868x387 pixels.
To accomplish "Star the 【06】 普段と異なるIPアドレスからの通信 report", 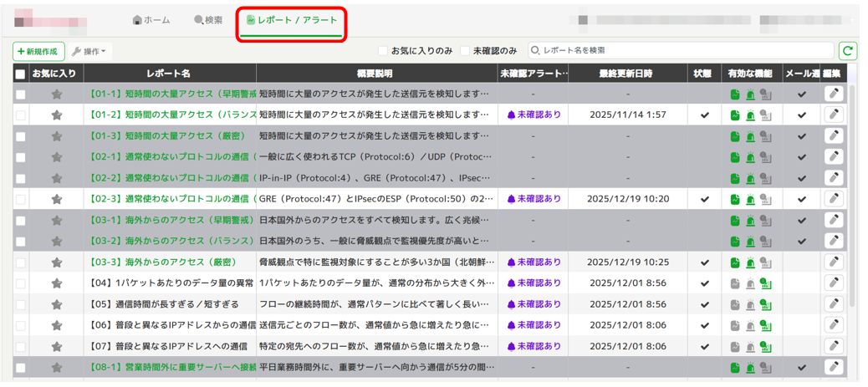I will click(x=57, y=325).
